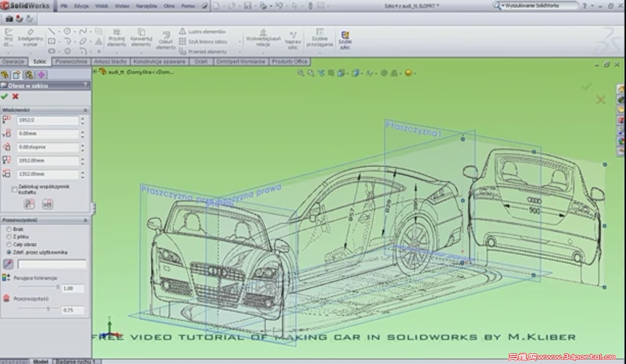Click the 1952.00mm width field
Image resolution: width=626 pixels, height=364 pixels.
click(x=48, y=161)
